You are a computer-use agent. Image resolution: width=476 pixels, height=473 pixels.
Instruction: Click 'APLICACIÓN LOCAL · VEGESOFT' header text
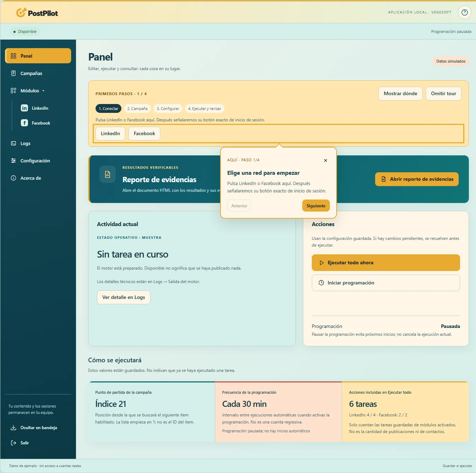pos(420,12)
